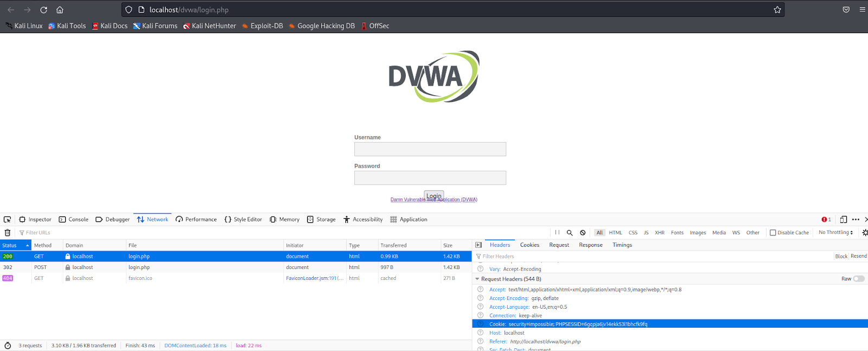Filter requests by XHR type

click(x=660, y=233)
